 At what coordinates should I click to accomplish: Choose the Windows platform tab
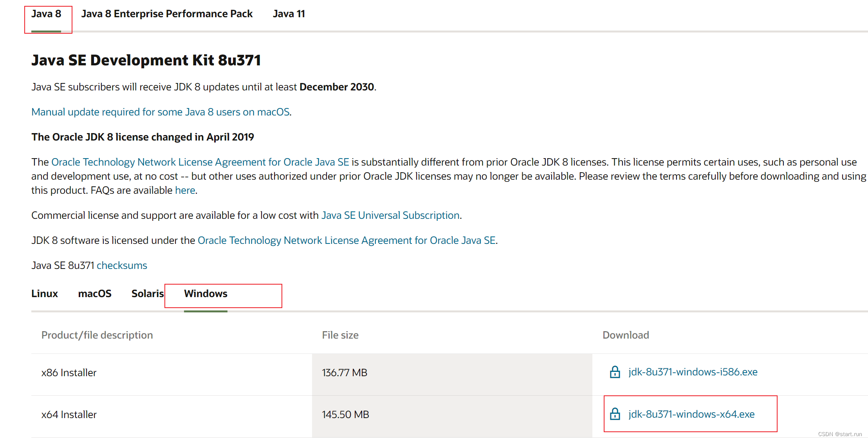[x=206, y=294]
